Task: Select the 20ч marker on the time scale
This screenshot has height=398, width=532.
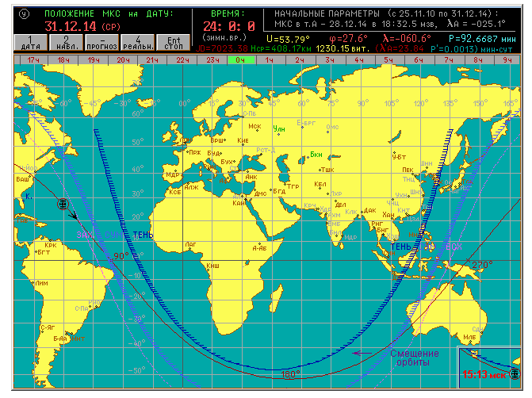Action: [x=123, y=60]
